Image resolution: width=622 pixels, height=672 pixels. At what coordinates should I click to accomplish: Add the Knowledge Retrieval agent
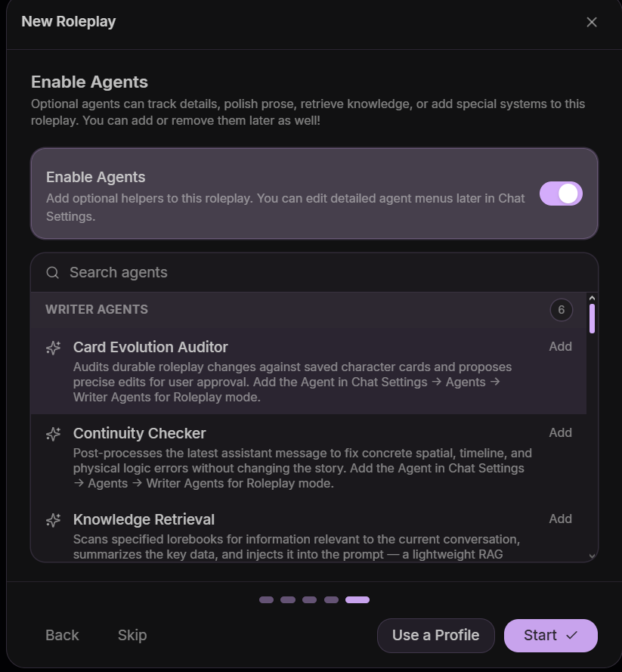[x=560, y=519]
